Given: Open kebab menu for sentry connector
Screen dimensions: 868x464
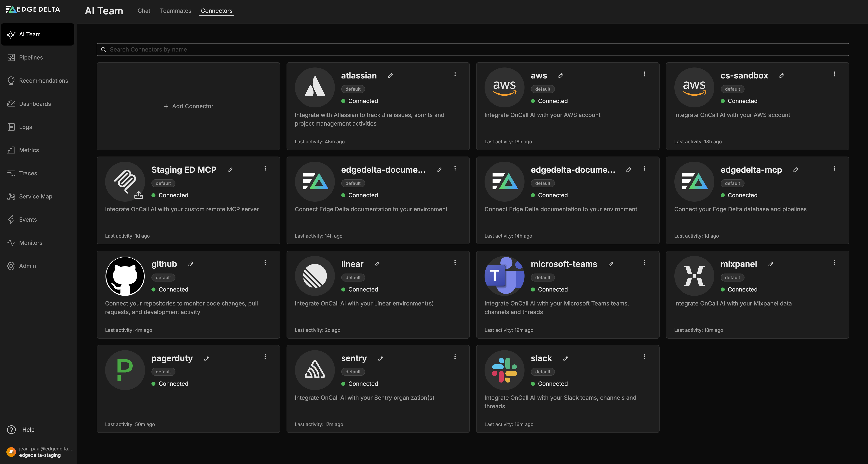Looking at the screenshot, I should coord(455,357).
